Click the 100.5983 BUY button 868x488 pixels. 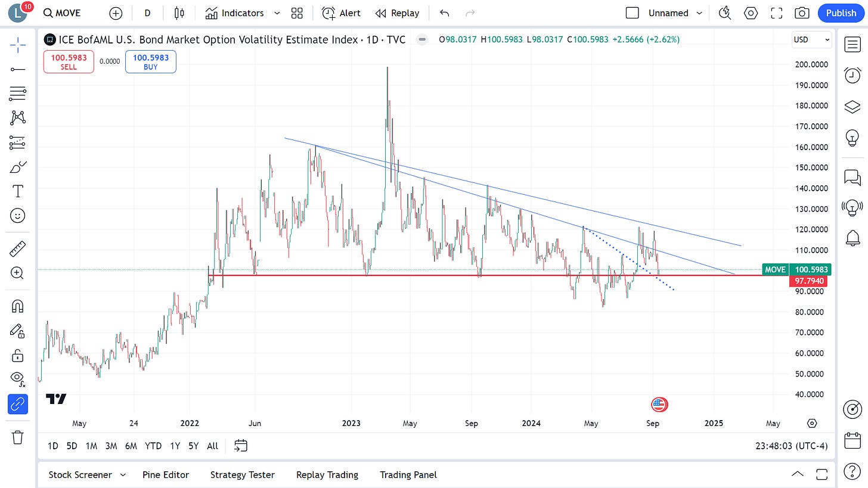click(151, 62)
